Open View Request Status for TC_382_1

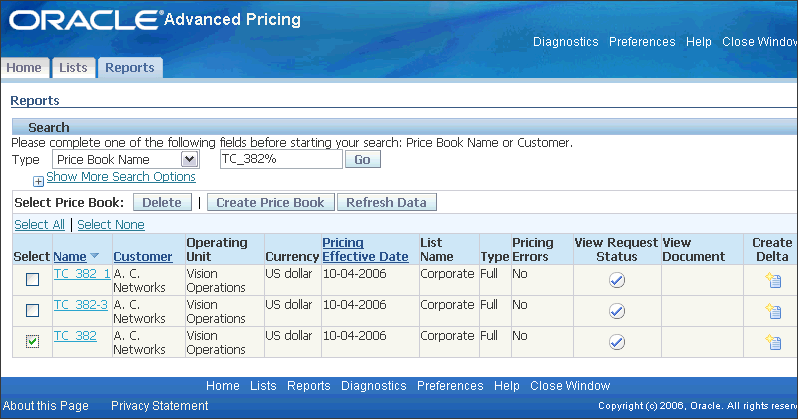tap(617, 280)
